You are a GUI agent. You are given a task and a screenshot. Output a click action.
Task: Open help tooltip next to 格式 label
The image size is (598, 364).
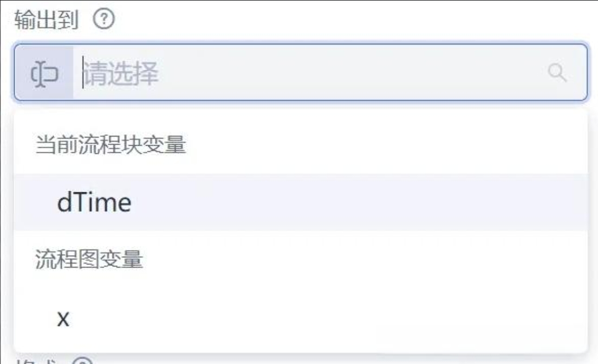pyautogui.click(x=81, y=360)
